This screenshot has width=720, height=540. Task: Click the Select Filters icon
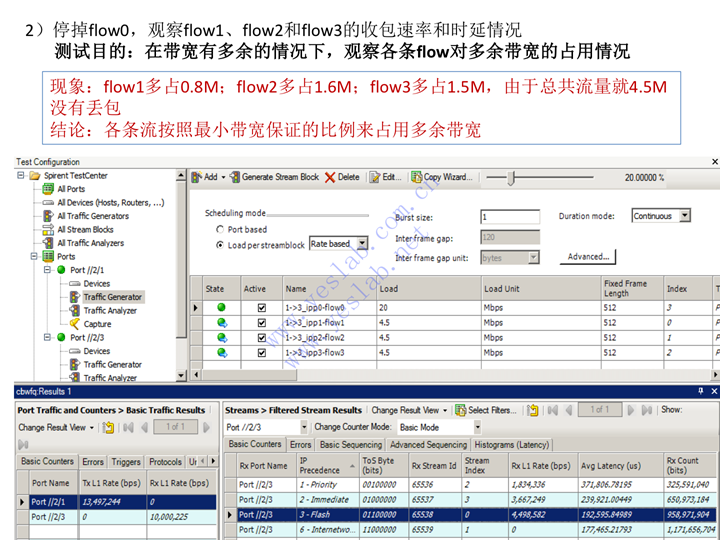(486, 410)
